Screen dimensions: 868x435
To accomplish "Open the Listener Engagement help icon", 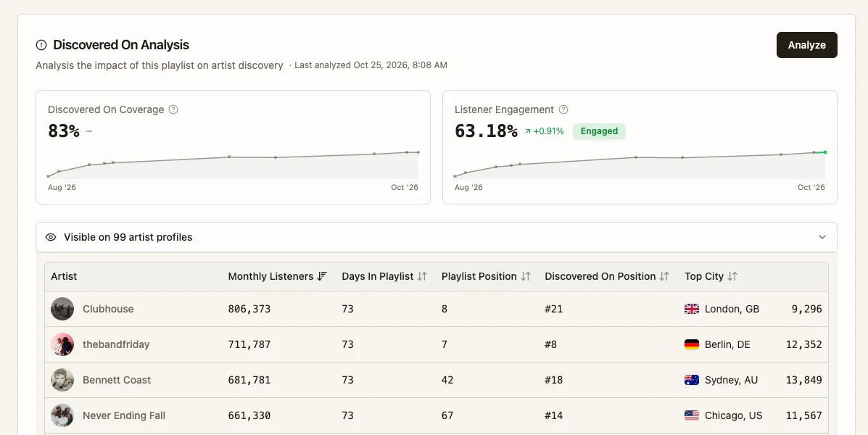I will point(563,109).
